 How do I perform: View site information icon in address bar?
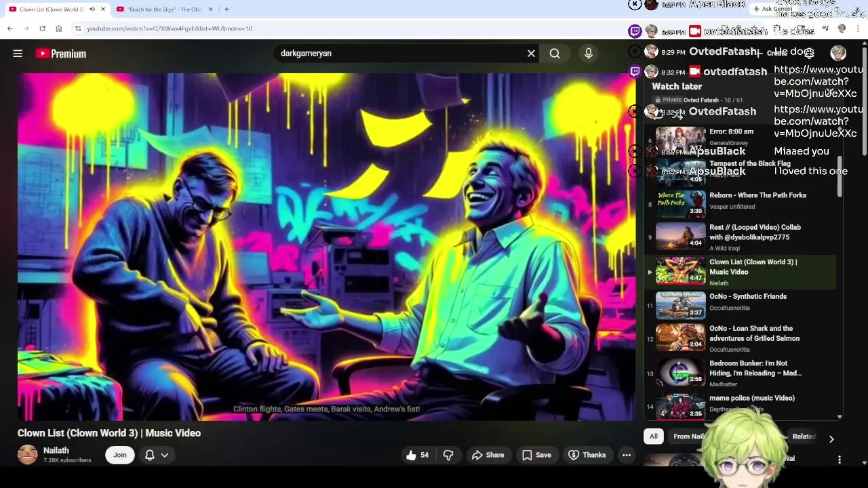tap(78, 28)
